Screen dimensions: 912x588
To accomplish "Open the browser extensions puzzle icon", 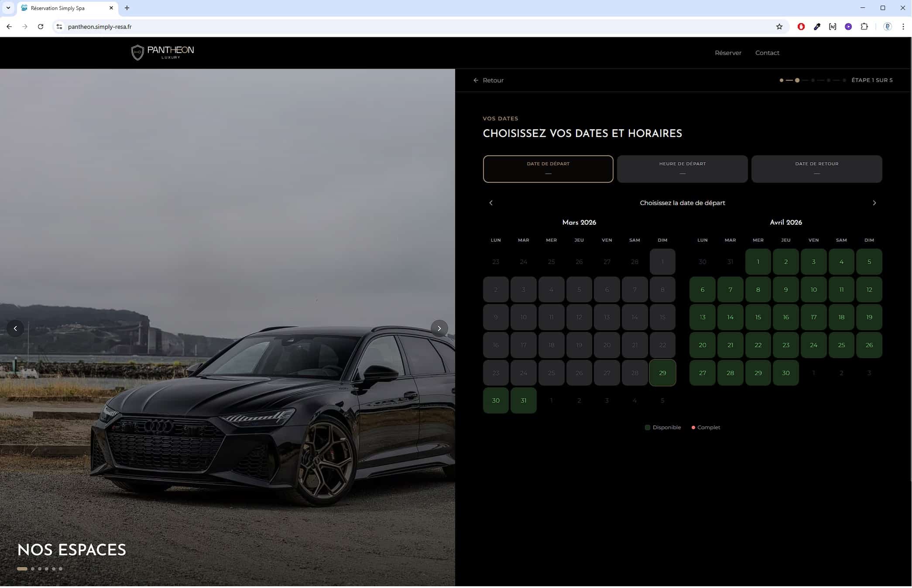I will (864, 27).
